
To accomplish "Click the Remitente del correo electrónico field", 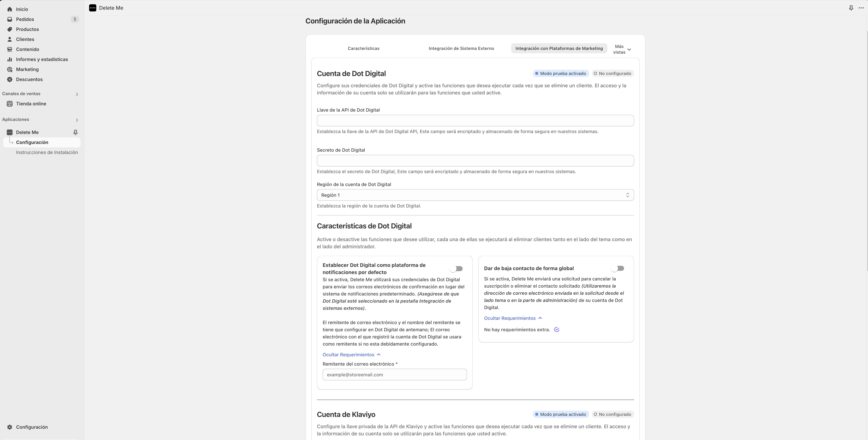I will 395,375.
